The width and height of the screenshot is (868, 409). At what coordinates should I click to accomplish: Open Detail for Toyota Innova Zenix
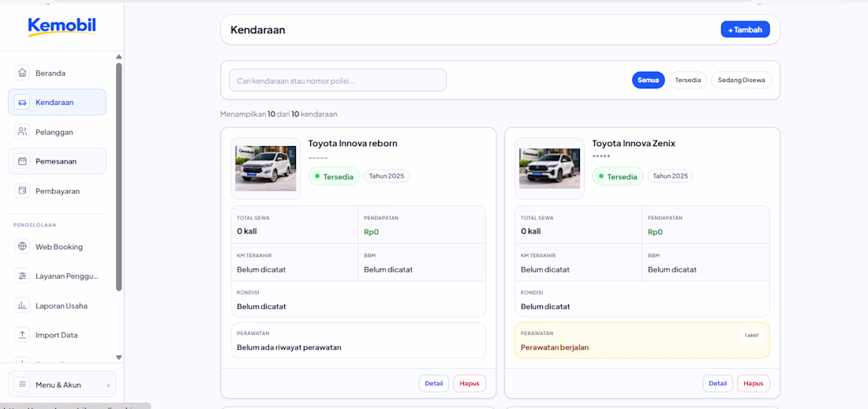pos(718,384)
